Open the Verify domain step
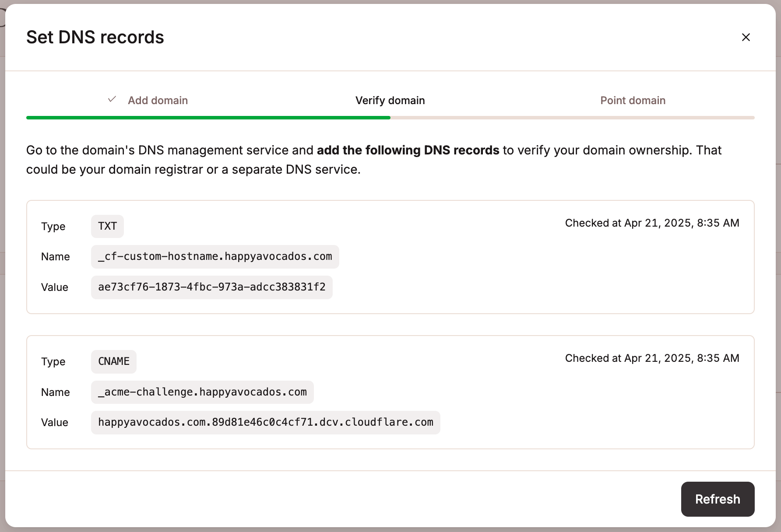The image size is (781, 532). point(390,100)
